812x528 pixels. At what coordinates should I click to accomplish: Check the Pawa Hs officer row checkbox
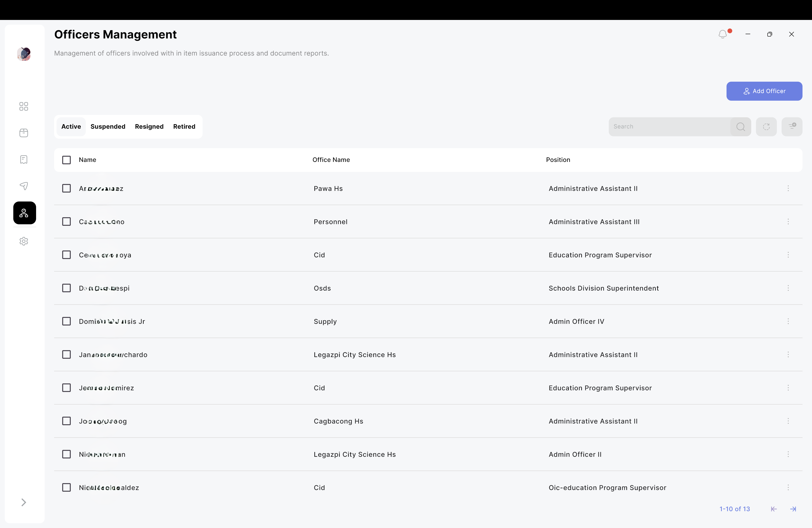pos(66,188)
